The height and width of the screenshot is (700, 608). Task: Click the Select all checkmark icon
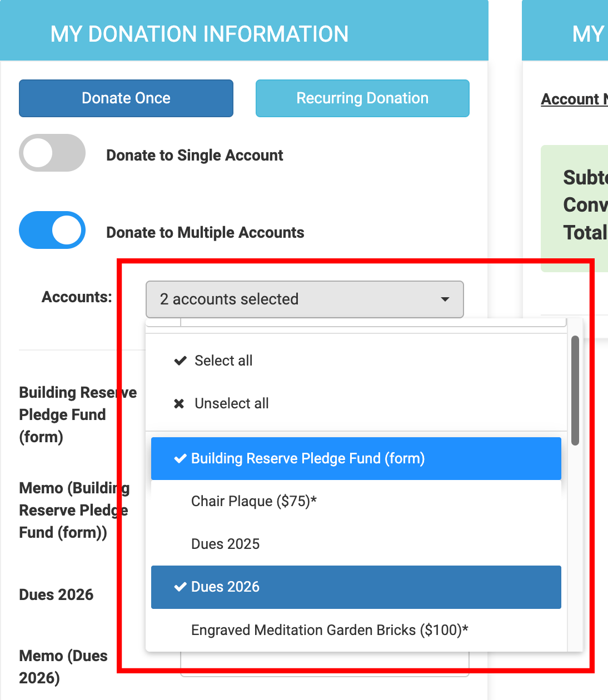tap(180, 361)
